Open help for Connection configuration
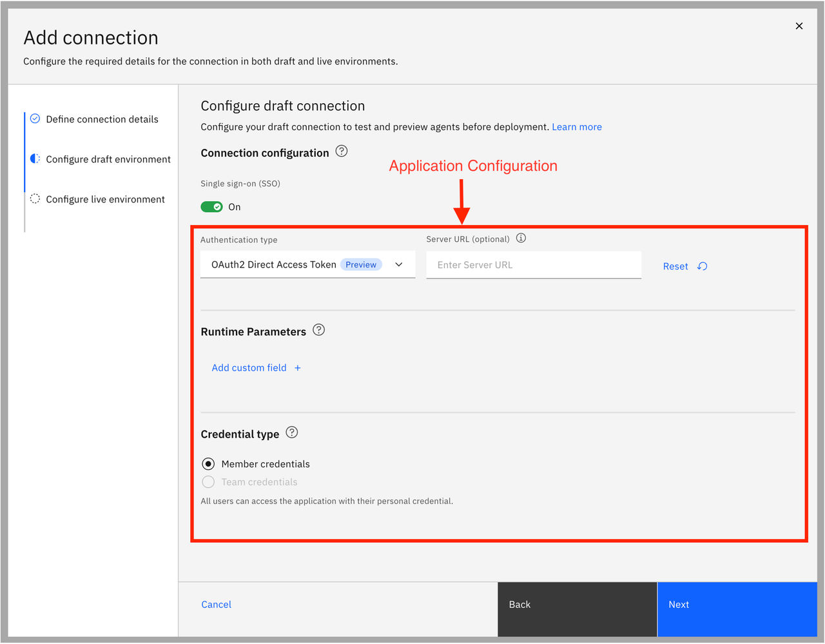The width and height of the screenshot is (825, 644). 342,151
